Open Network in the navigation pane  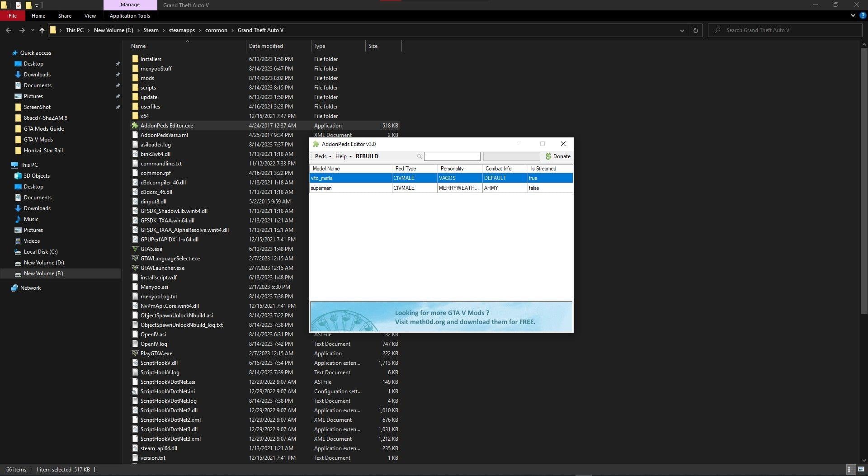coord(30,288)
